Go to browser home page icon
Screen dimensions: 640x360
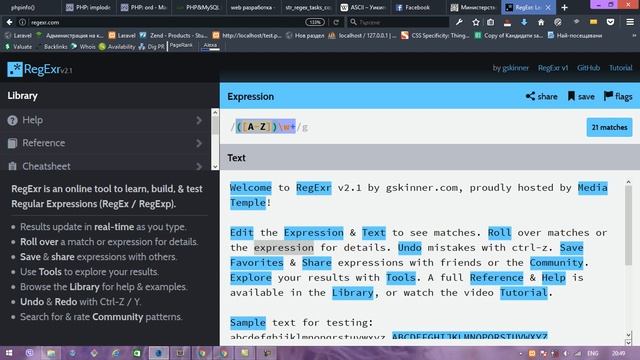click(541, 22)
